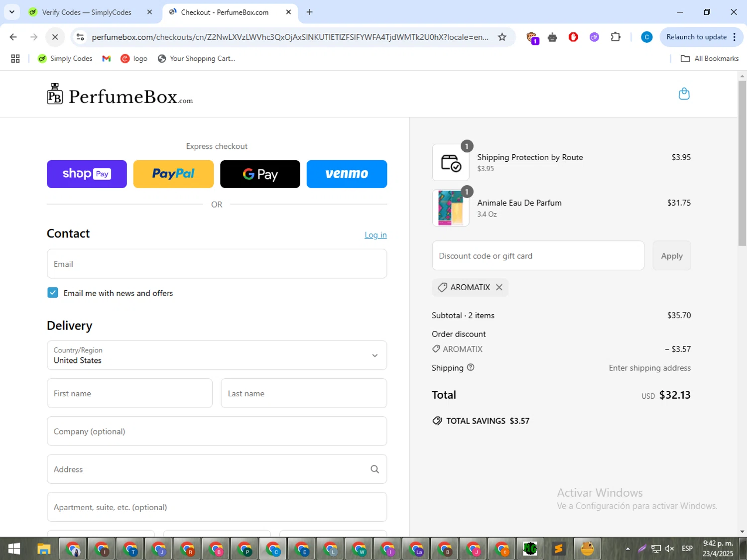Image resolution: width=747 pixels, height=560 pixels.
Task: Bookmark this page with the star icon
Action: 502,37
